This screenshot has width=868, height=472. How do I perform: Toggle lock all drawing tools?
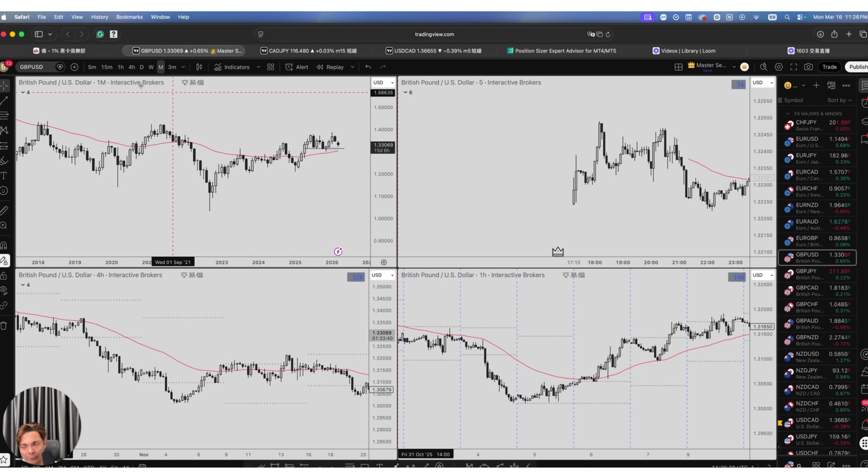(4, 276)
